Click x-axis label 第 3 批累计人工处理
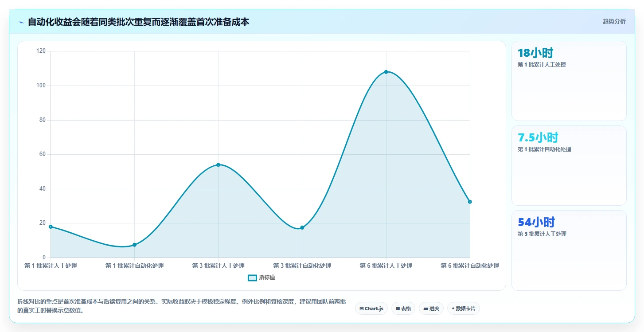The image size is (644, 332). point(218,266)
